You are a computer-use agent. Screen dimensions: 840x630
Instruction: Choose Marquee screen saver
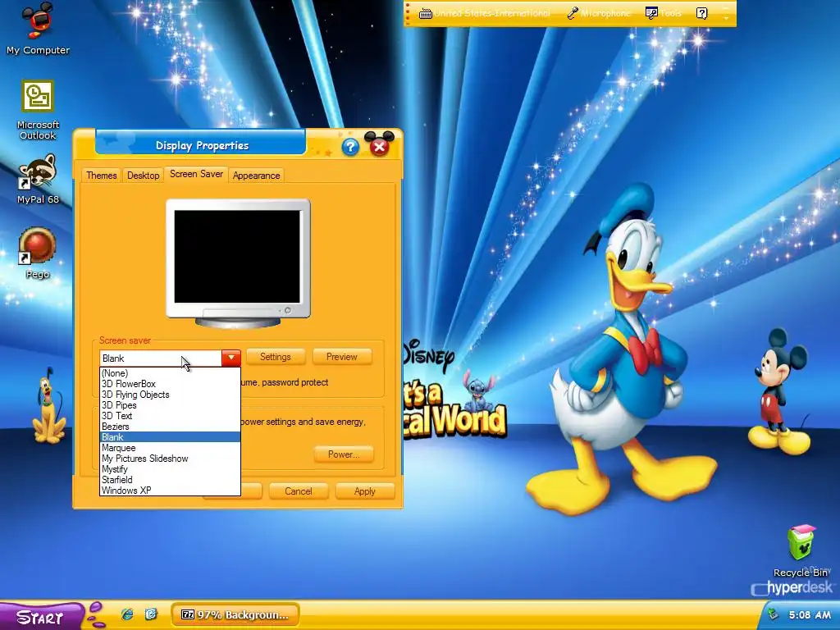[x=170, y=448]
